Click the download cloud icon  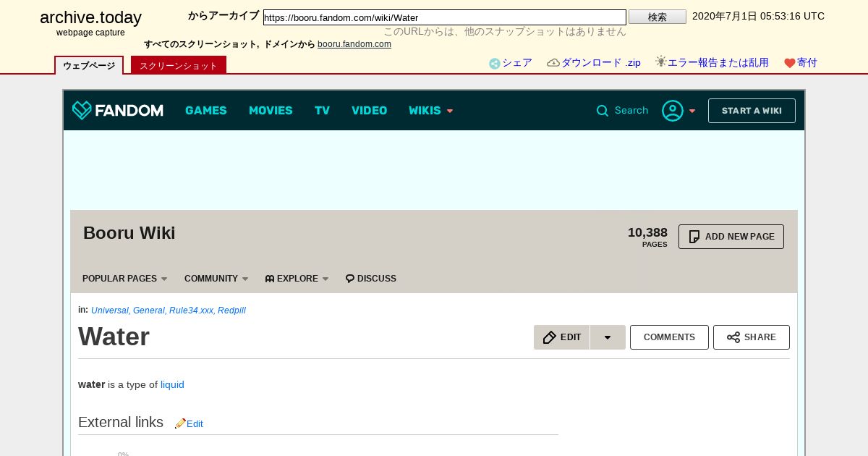[x=553, y=63]
